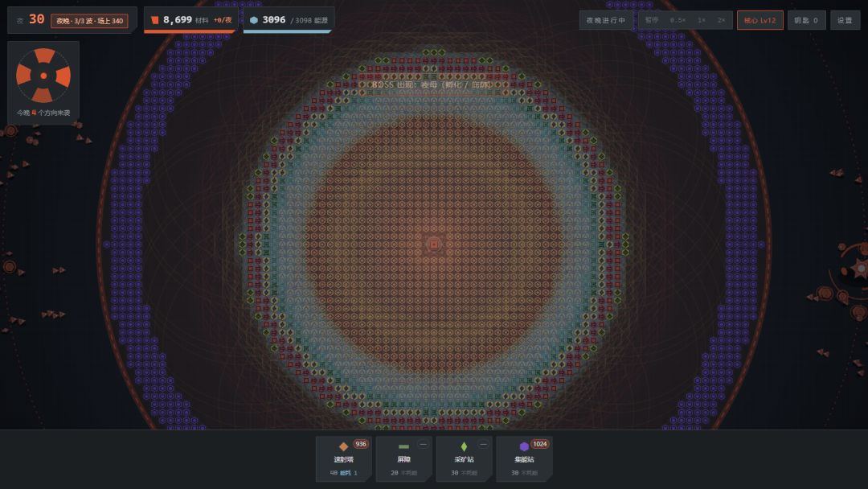868x489 pixels.
Task: Click the 40 能耗 1 cost text
Action: click(343, 473)
